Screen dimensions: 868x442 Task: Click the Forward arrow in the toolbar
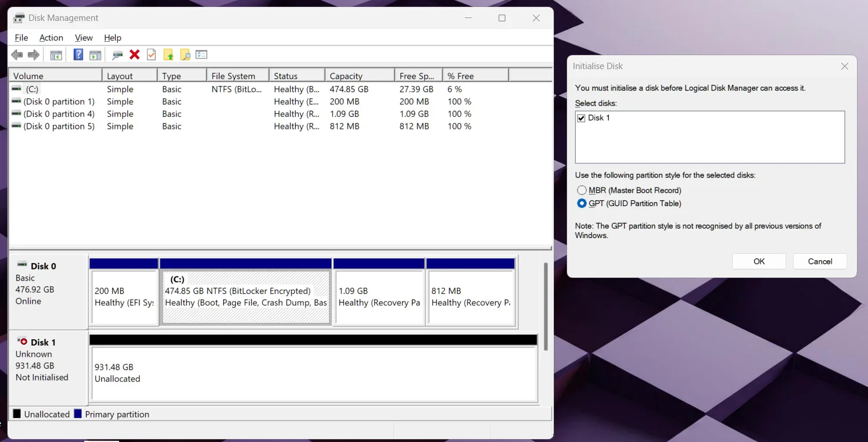[34, 55]
